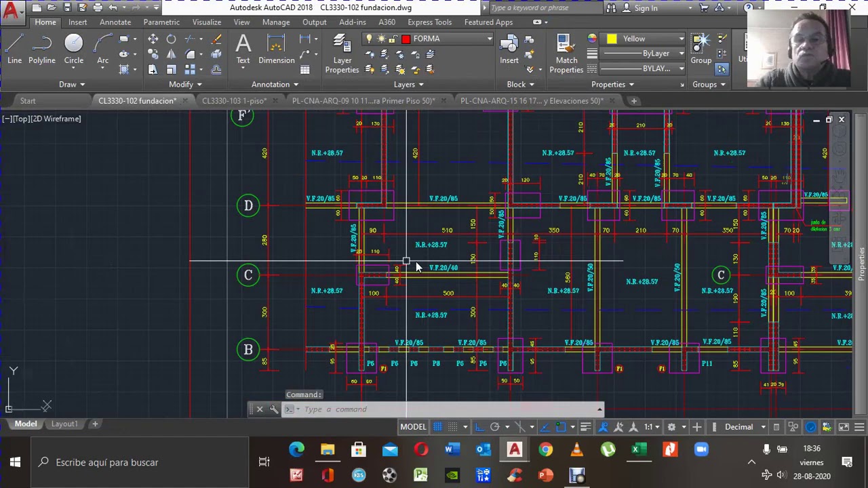Toggle group selection on/off
The height and width of the screenshot is (488, 868).
click(x=722, y=69)
